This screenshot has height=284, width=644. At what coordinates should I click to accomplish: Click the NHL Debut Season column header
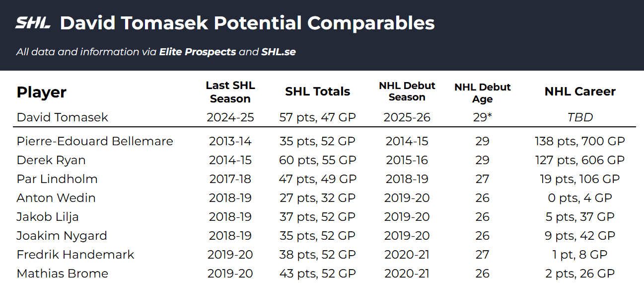tap(407, 92)
